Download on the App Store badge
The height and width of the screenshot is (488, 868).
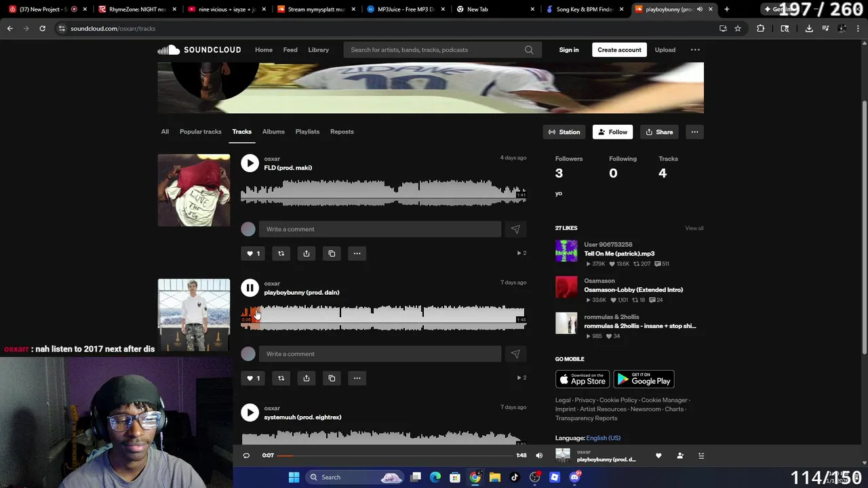(x=583, y=380)
